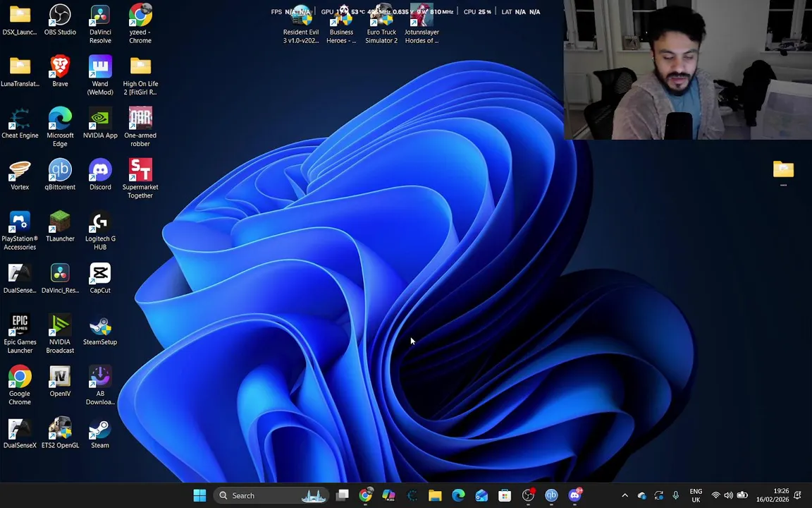Switch to qBittorrent in the taskbar

tap(551, 495)
